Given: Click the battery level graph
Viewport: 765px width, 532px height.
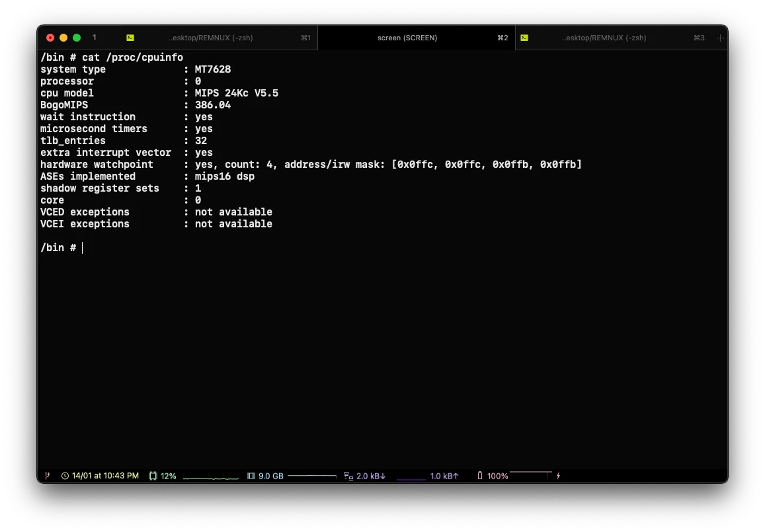Looking at the screenshot, I should click(x=530, y=474).
